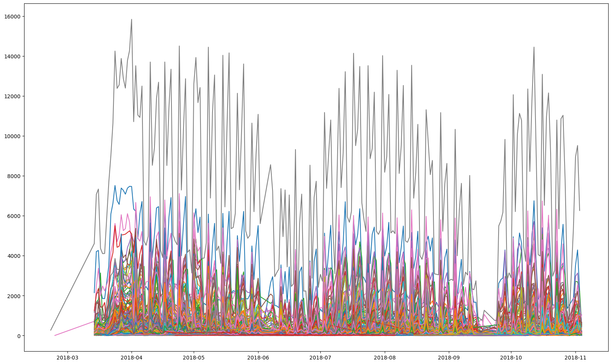Click the 2018-09 x-axis label
Screen dimensions: 612x364
click(x=449, y=357)
